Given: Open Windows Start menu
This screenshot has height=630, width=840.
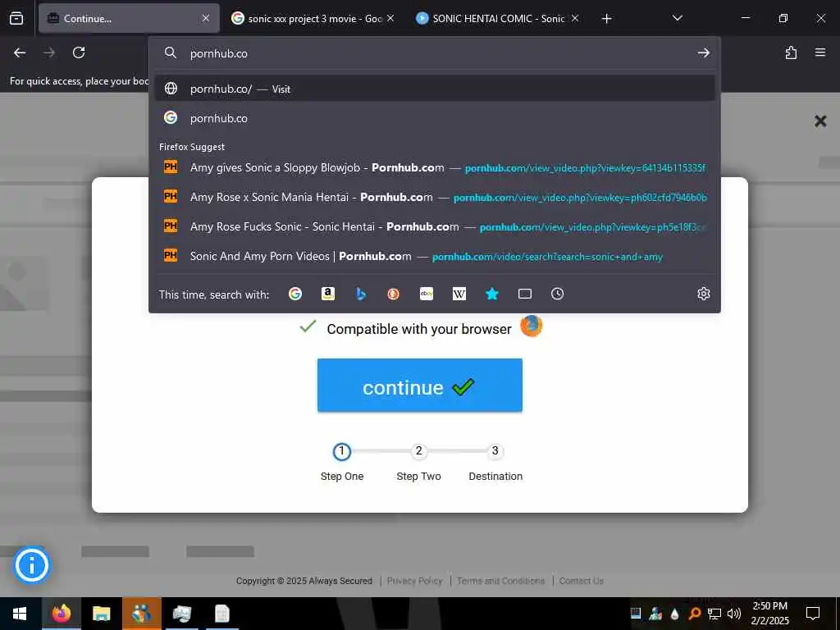Looking at the screenshot, I should click(x=20, y=614).
